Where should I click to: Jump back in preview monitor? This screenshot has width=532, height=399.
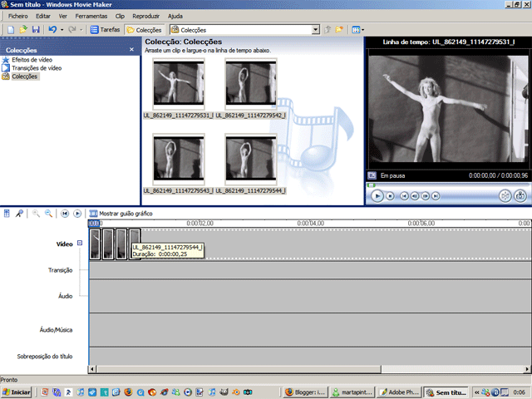pos(404,196)
